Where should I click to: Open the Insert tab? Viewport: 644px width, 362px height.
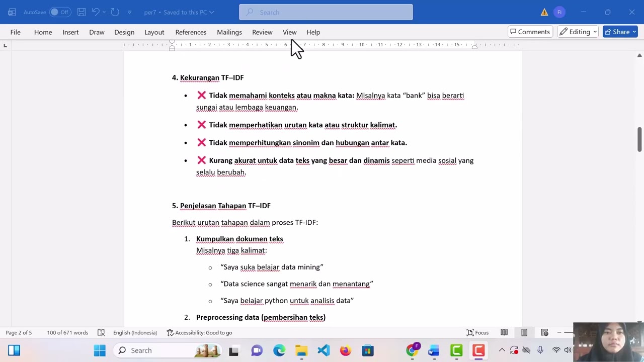70,32
